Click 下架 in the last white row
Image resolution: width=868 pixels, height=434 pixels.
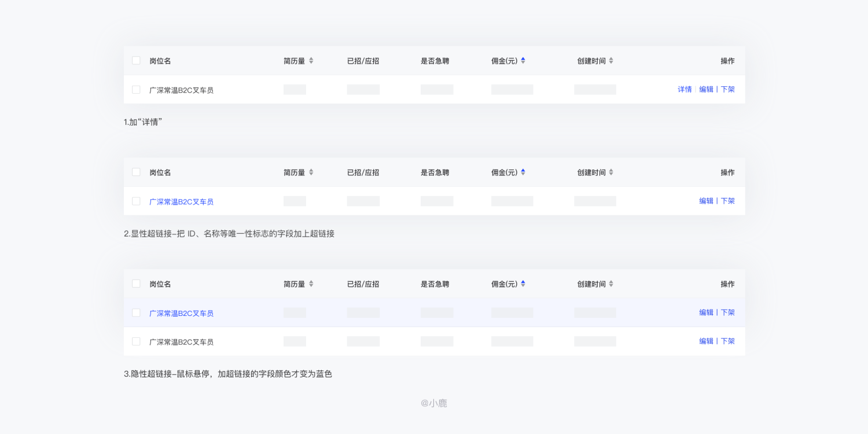(x=727, y=341)
